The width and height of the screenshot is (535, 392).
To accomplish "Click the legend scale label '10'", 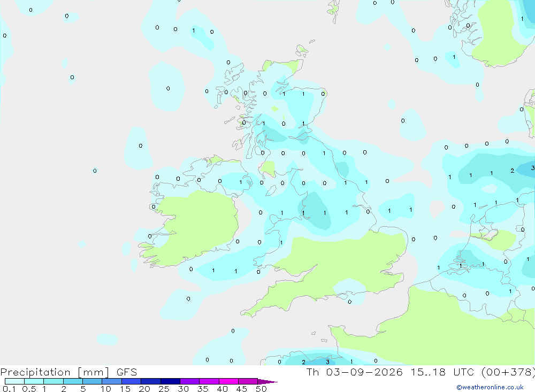I will (106, 389).
